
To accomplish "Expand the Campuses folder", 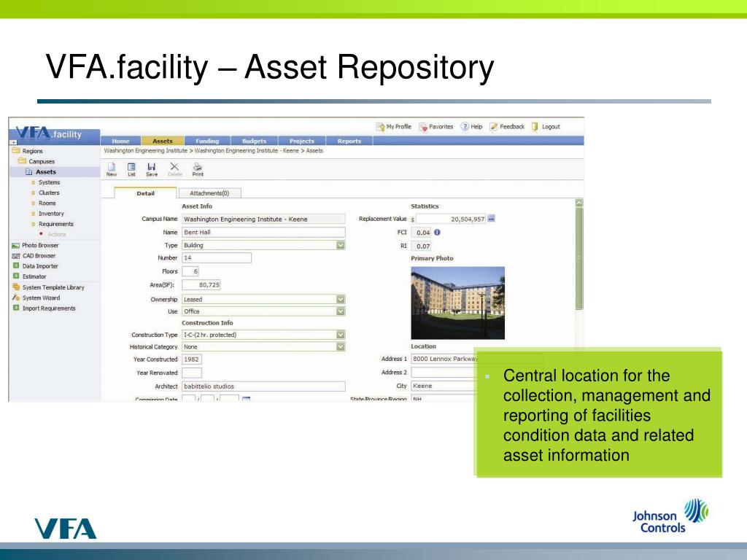I will (x=36, y=161).
